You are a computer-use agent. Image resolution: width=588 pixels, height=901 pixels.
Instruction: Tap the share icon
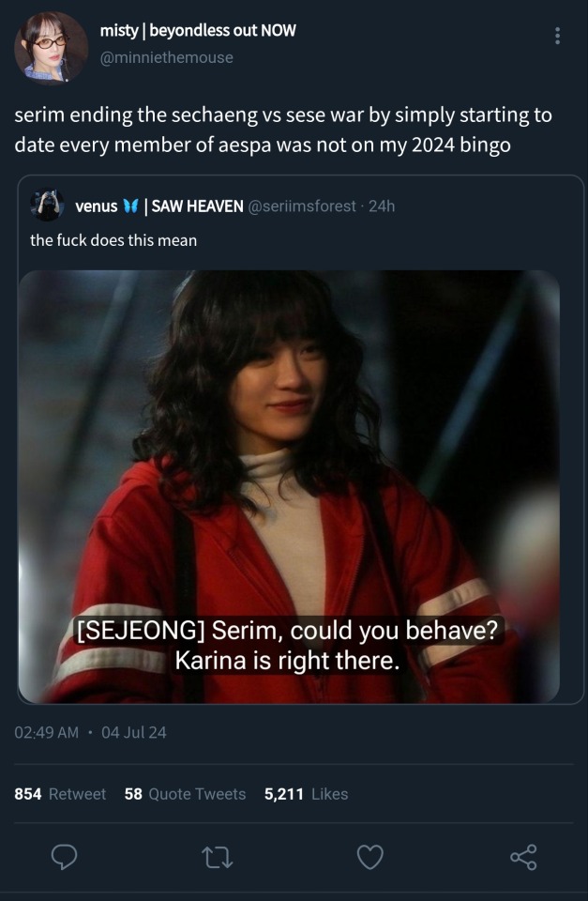523,856
